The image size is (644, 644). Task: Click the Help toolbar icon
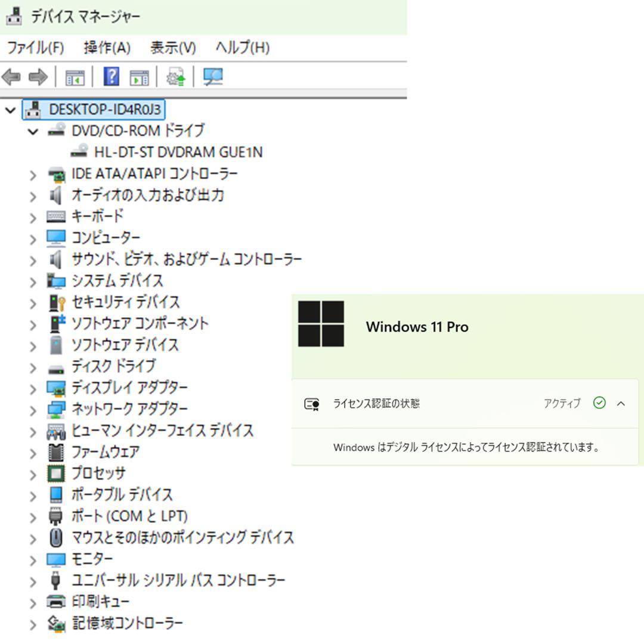(x=111, y=76)
